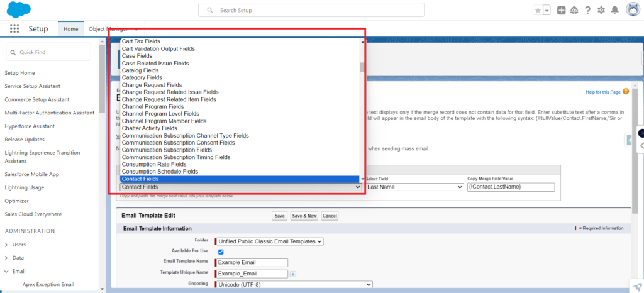Viewport: 644px width, 293px height.
Task: Select Case Fields in the list
Action: 136,56
